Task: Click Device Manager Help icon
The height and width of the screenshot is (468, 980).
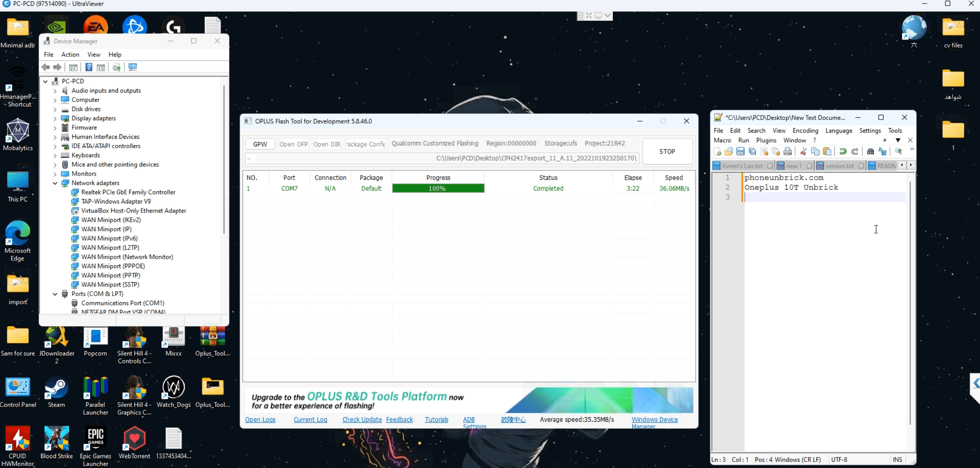Action: pyautogui.click(x=89, y=67)
